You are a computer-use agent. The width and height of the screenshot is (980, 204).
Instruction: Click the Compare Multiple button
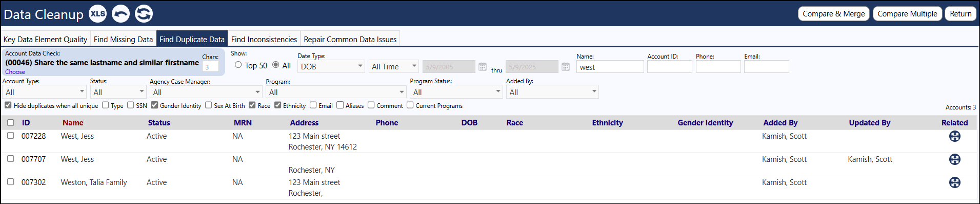[x=907, y=14]
